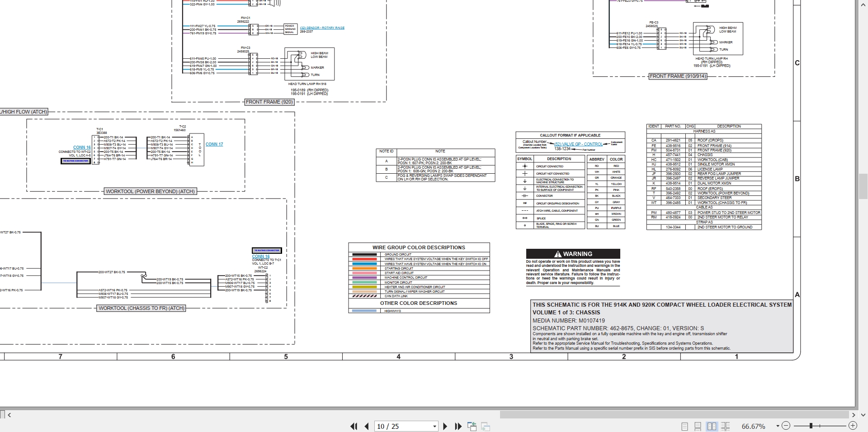Click the vertical scrollbar thumb

click(x=863, y=186)
